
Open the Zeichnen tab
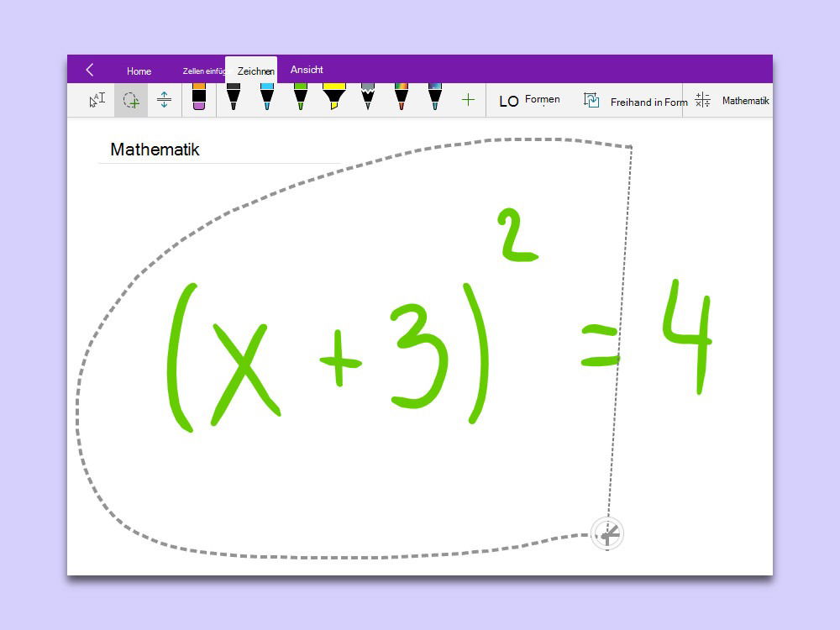point(255,71)
